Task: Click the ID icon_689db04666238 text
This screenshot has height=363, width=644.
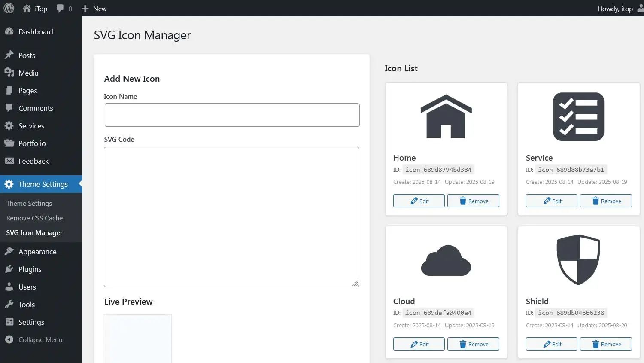Action: pyautogui.click(x=571, y=313)
